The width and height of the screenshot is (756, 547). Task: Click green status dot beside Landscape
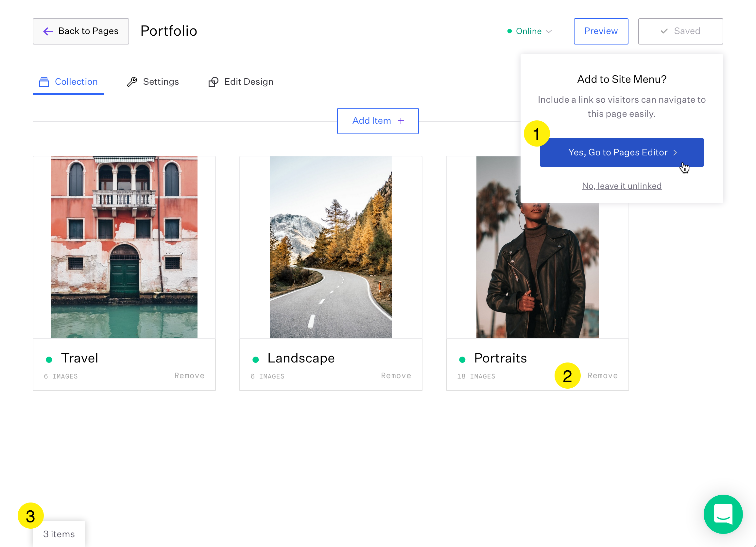tap(256, 360)
